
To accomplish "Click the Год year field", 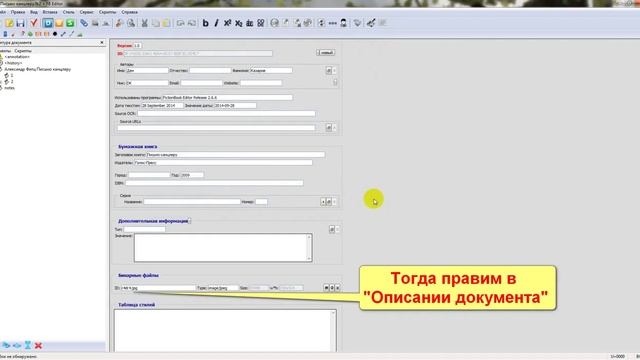I will click(x=192, y=175).
